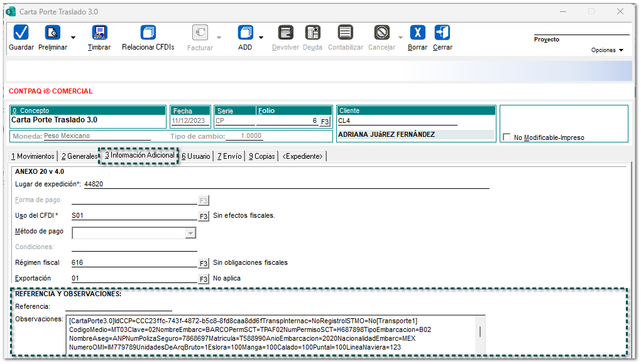Switch to the 1 Movimientos tab
The width and height of the screenshot is (641, 364).
click(33, 156)
